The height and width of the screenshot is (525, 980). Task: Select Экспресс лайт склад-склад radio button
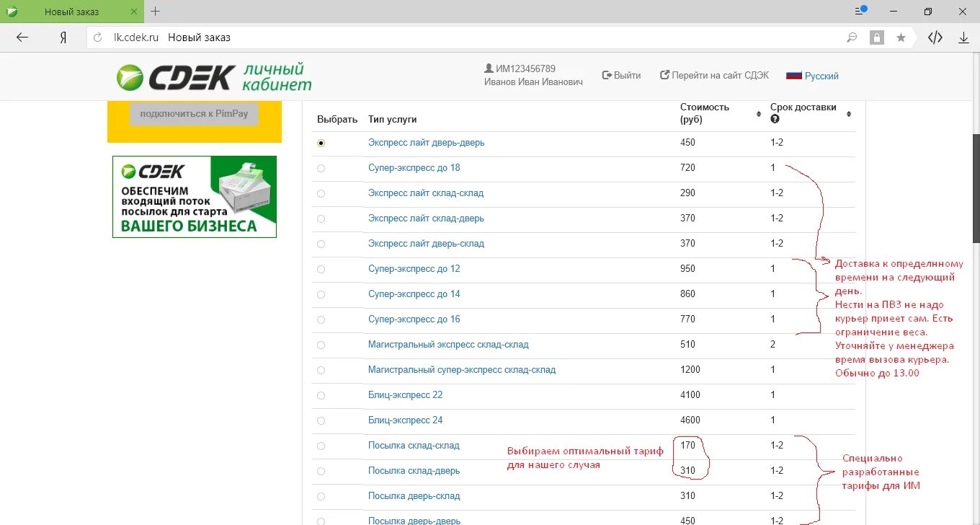(x=321, y=193)
